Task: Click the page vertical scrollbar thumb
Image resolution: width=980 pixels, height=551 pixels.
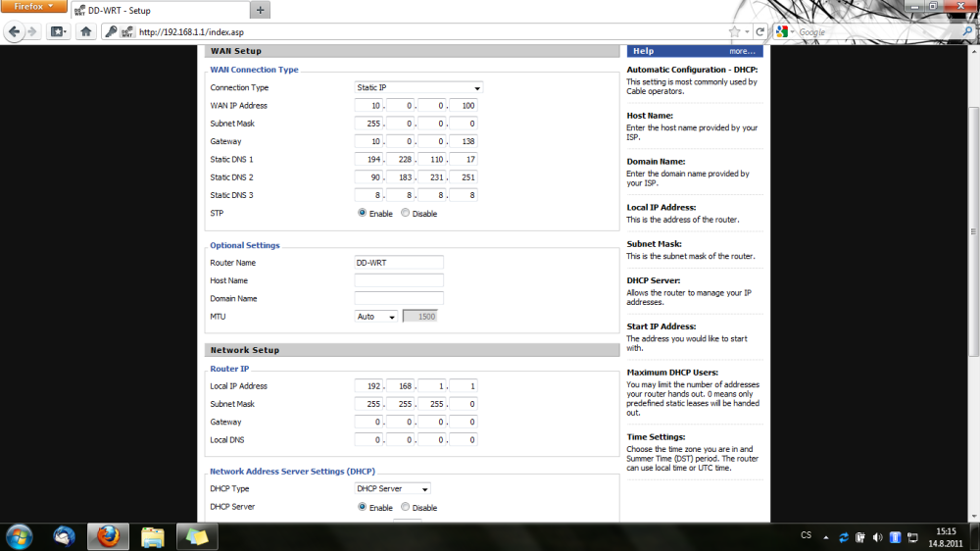Action: click(x=974, y=231)
